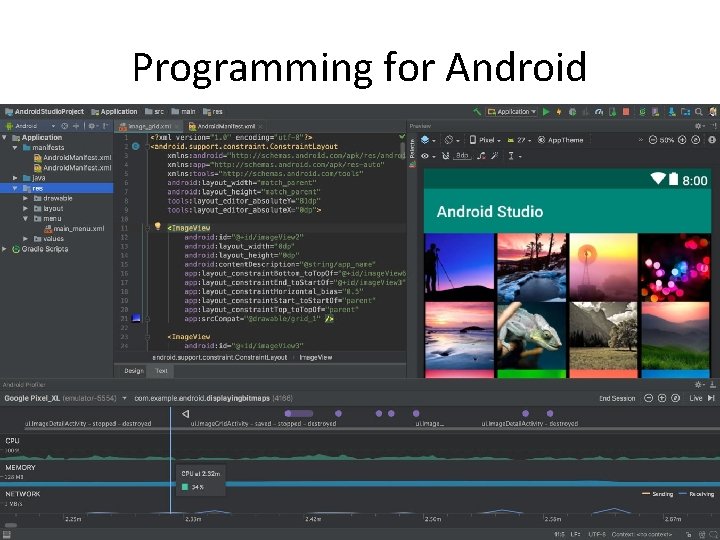The image size is (720, 540).
Task: Click the gutter icon beside line 2
Action: tap(136, 146)
